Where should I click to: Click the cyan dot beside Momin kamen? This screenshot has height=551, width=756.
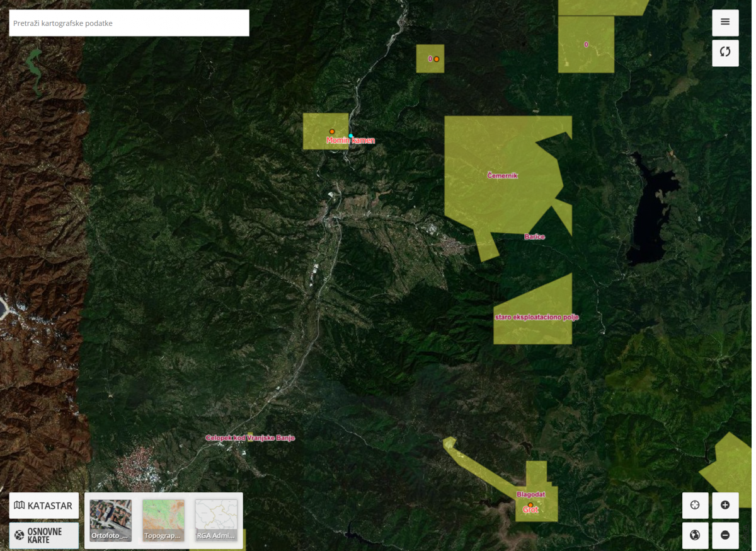tap(351, 136)
